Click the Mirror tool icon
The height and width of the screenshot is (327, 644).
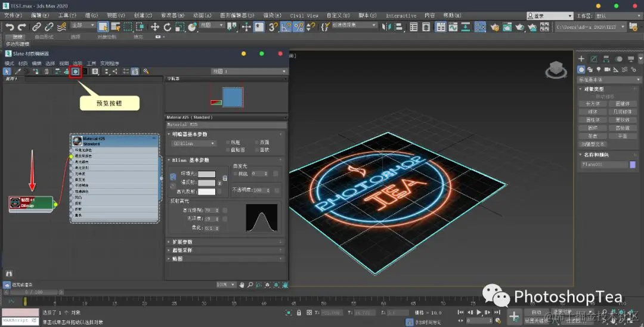[386, 27]
